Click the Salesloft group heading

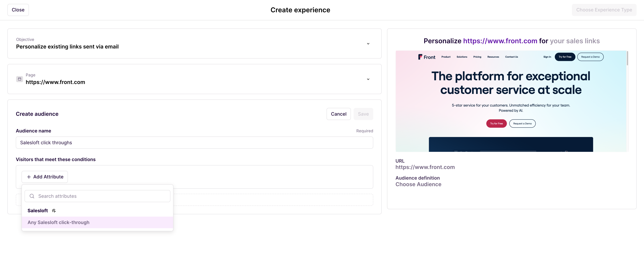[37, 211]
